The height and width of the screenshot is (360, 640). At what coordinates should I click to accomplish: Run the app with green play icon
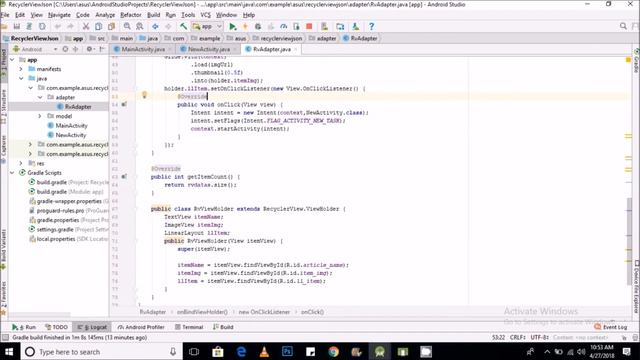click(x=233, y=26)
